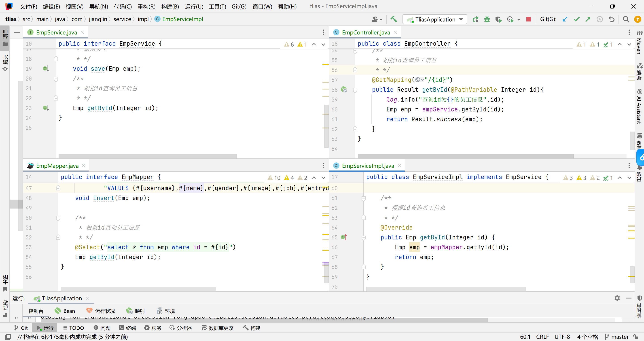644x341 pixels.
Task: Click the orange IDE update icon
Action: (x=638, y=19)
